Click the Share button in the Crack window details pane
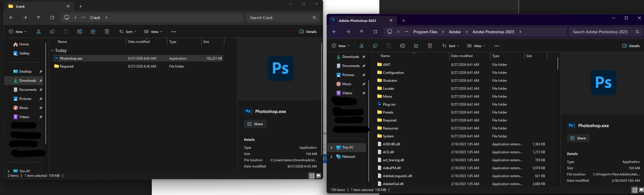Screen dimensions: 644x195 click(x=255, y=124)
